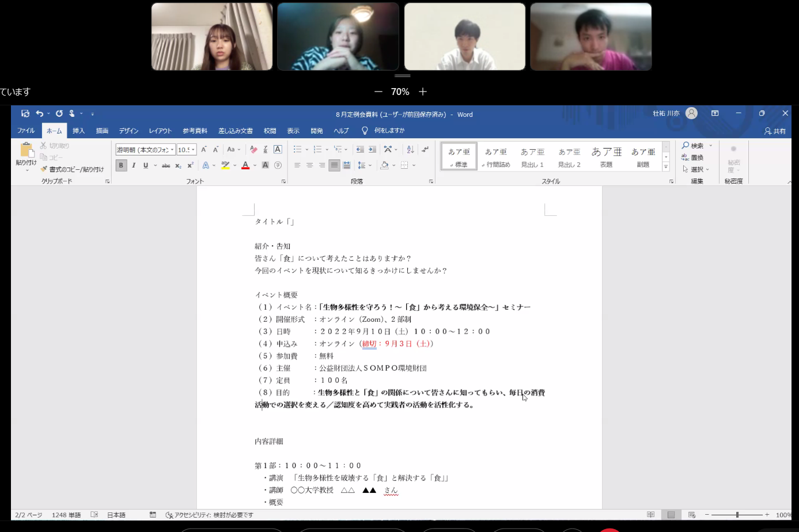Switch to Print Layout view in status bar
This screenshot has width=799, height=532.
tap(671, 515)
